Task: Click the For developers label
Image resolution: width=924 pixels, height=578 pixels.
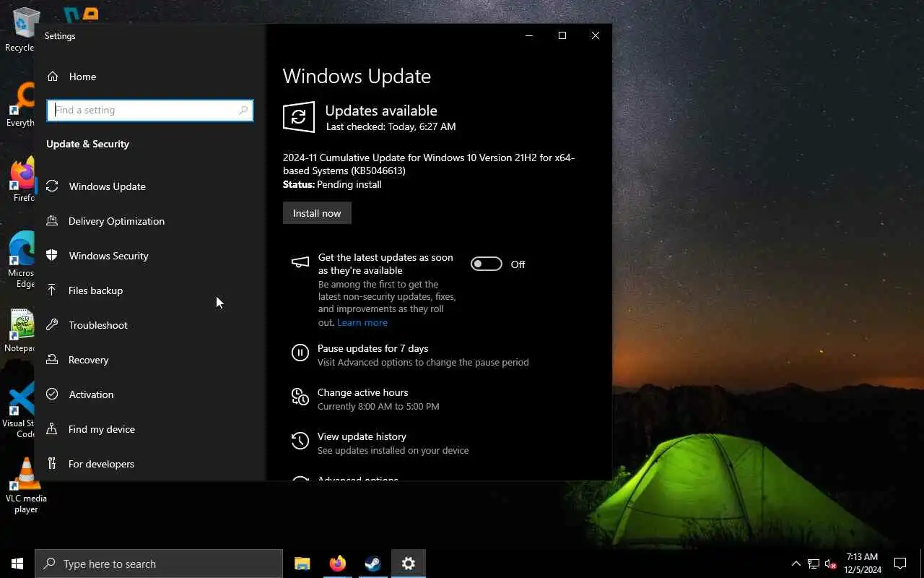Action: coord(101,464)
